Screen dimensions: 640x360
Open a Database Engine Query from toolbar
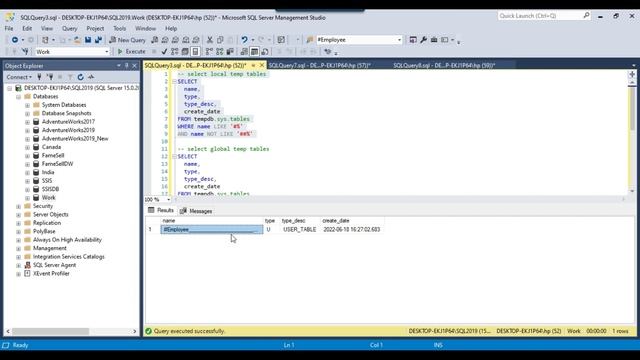(154, 40)
